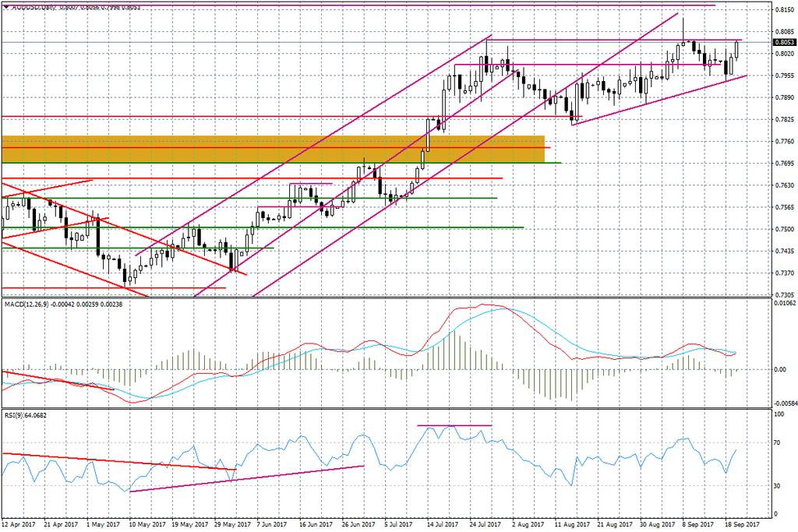Click the RSI scale level 30

pos(777,486)
